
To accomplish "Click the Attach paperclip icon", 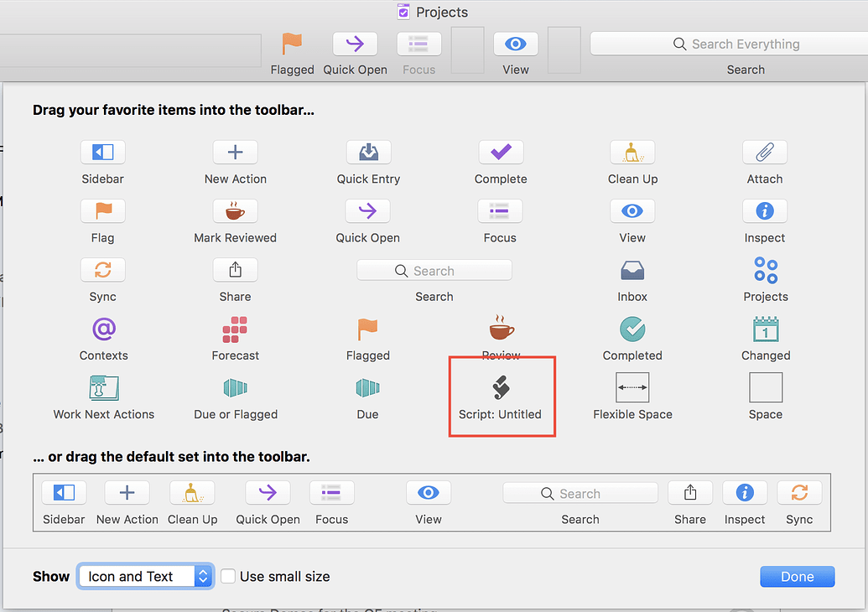I will 764,153.
